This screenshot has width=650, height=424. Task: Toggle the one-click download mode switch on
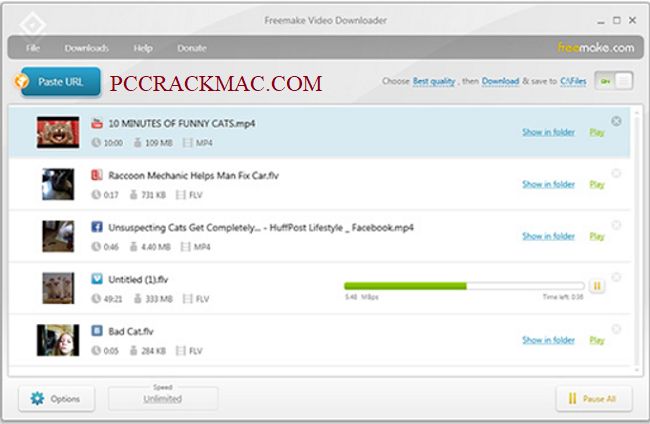[604, 82]
